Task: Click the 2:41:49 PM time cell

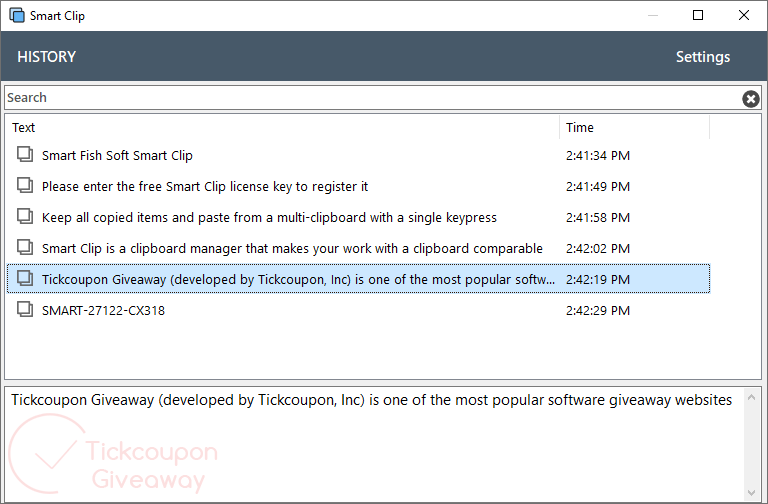Action: pos(598,187)
